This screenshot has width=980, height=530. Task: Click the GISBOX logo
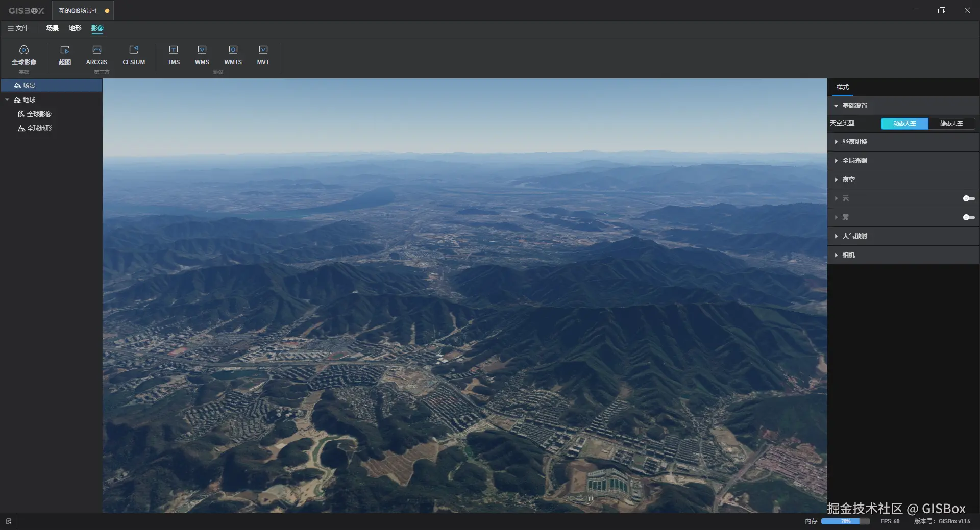27,10
